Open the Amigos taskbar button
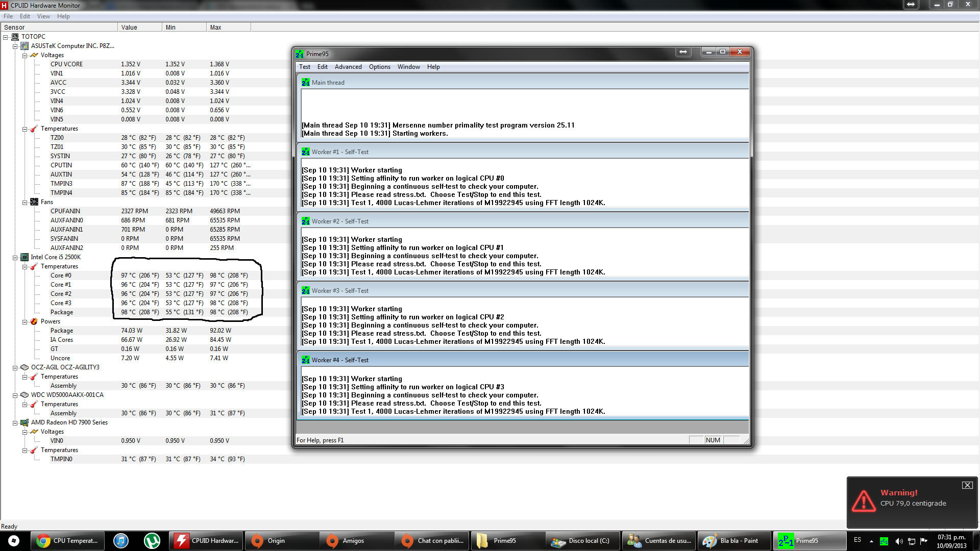 click(x=357, y=540)
